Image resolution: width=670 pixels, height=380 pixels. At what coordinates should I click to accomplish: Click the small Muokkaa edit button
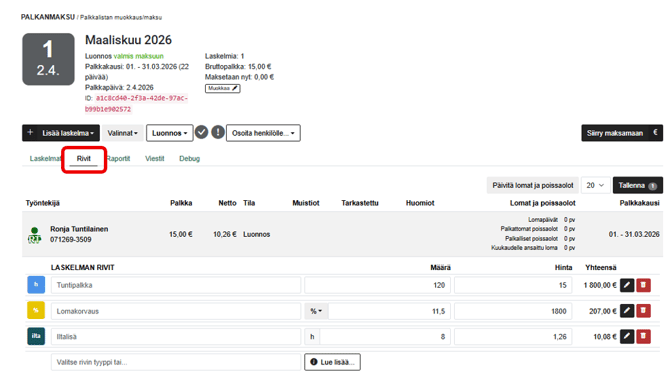(x=223, y=88)
